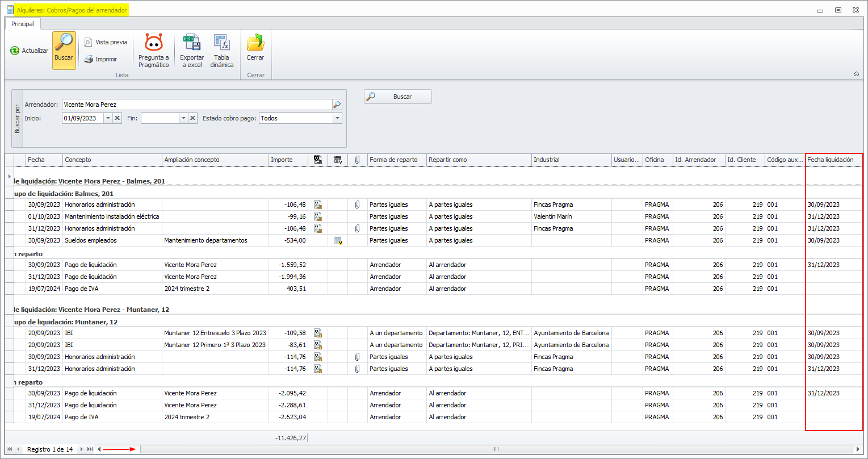868x459 pixels.
Task: Open the Fin date dropdown
Action: pos(183,118)
